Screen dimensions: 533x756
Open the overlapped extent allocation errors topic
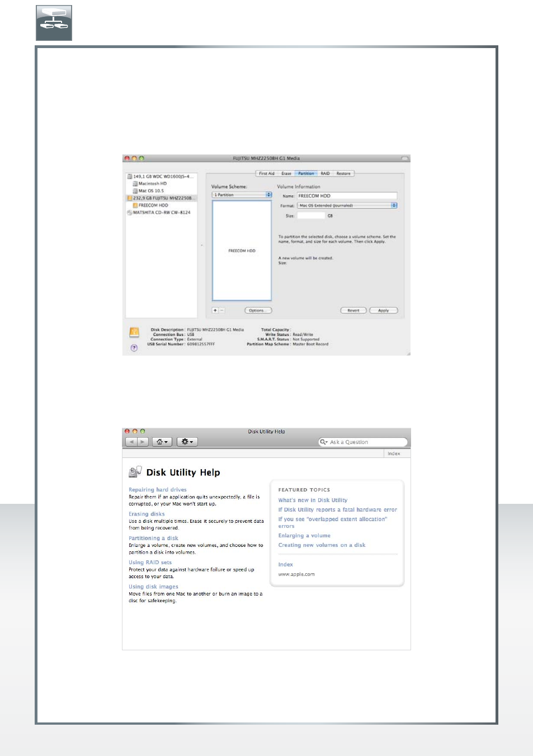(x=333, y=523)
